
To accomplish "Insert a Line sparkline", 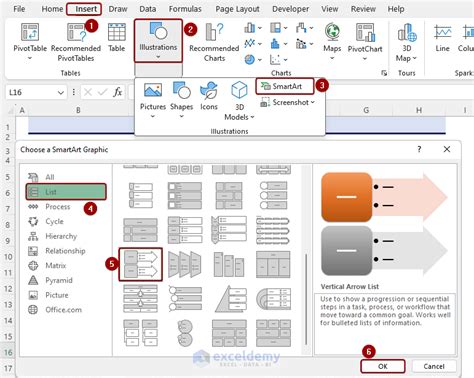I will coord(442,38).
